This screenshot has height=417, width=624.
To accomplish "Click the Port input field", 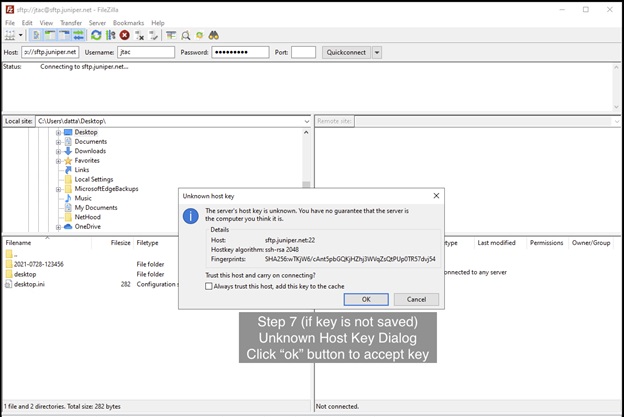I will (303, 52).
